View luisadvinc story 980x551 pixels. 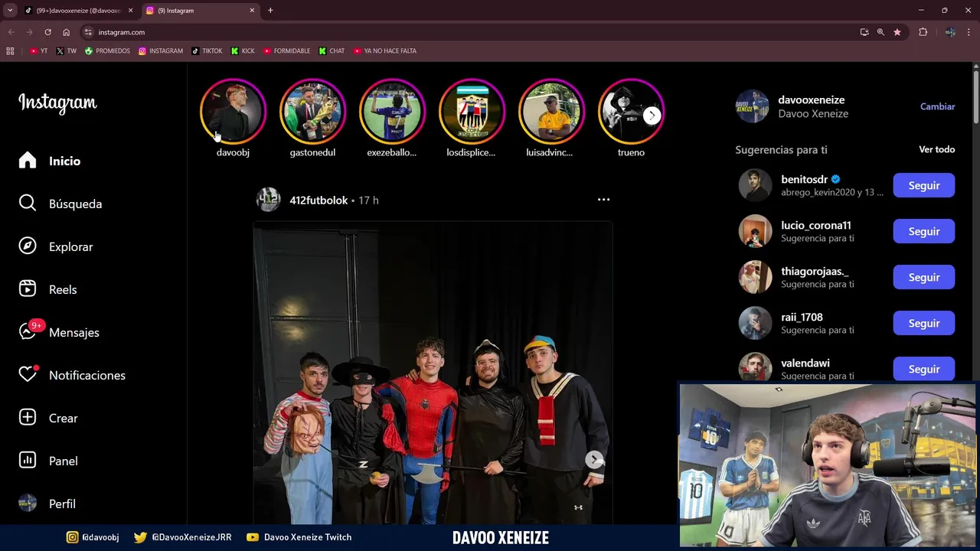(551, 112)
